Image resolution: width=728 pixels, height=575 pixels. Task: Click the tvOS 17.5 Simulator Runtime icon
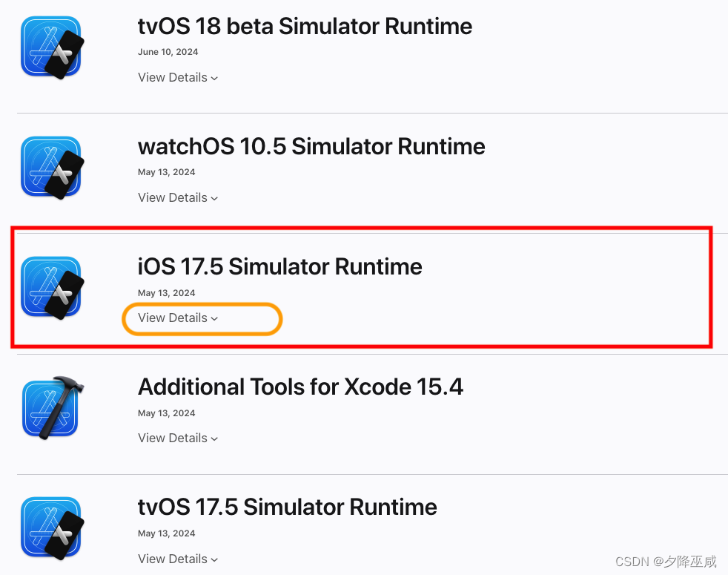coord(52,528)
